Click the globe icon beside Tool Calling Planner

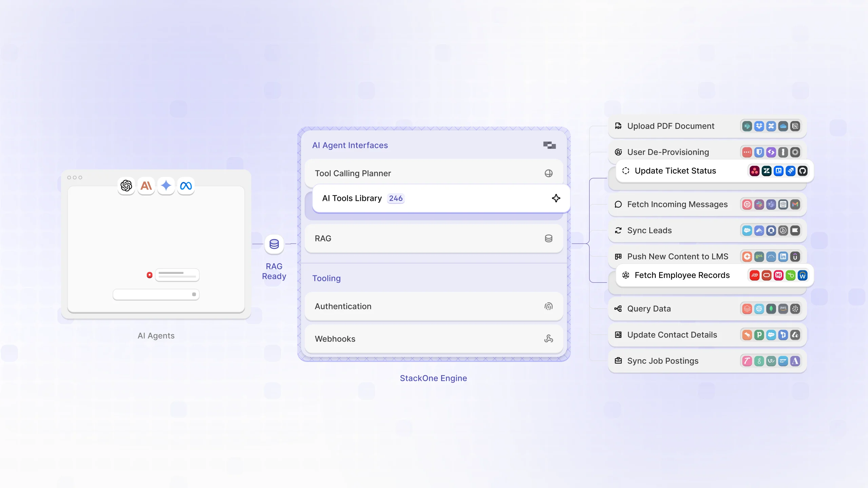549,173
